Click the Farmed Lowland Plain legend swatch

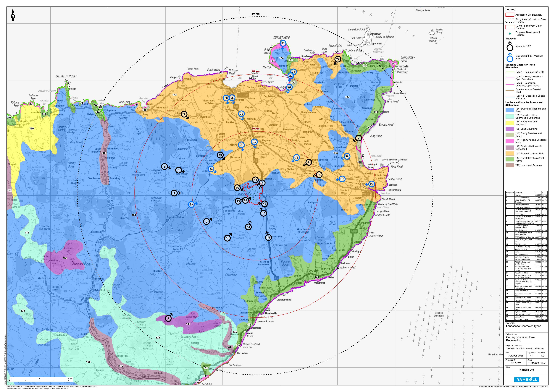(x=510, y=153)
